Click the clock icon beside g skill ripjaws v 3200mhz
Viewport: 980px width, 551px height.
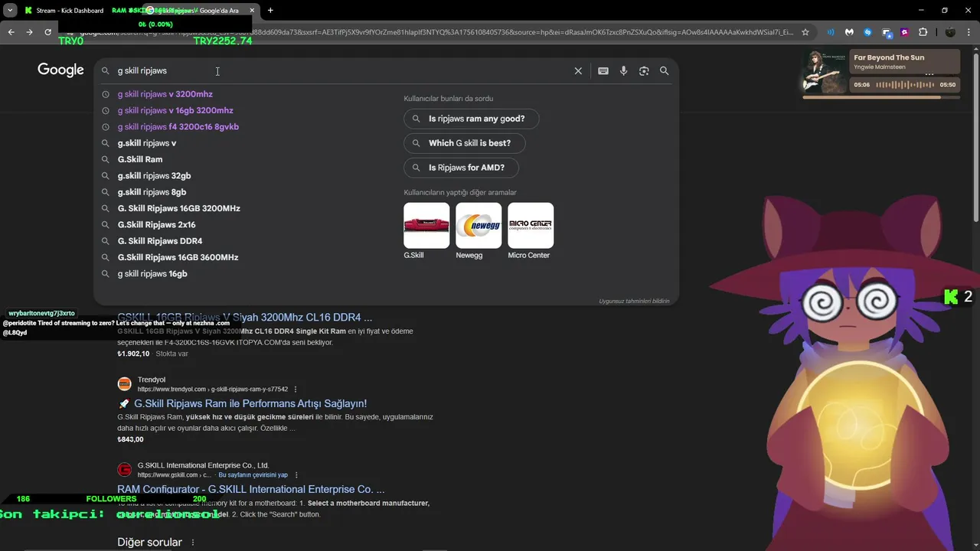pos(106,94)
